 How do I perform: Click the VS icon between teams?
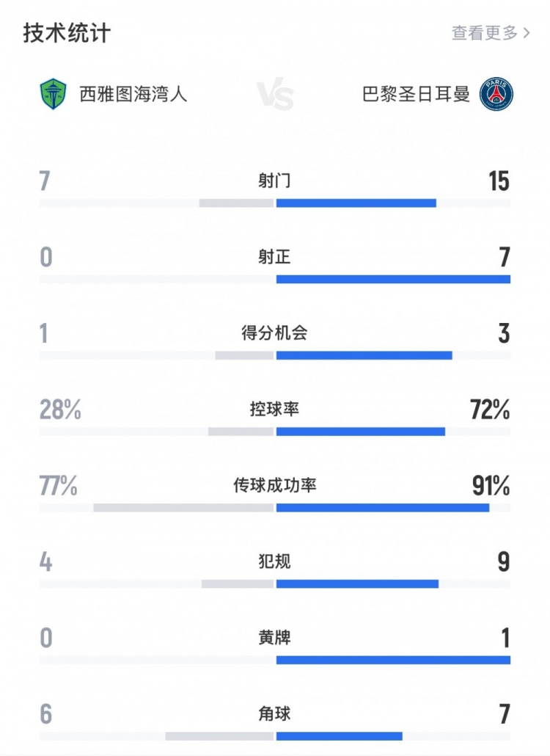click(x=276, y=96)
